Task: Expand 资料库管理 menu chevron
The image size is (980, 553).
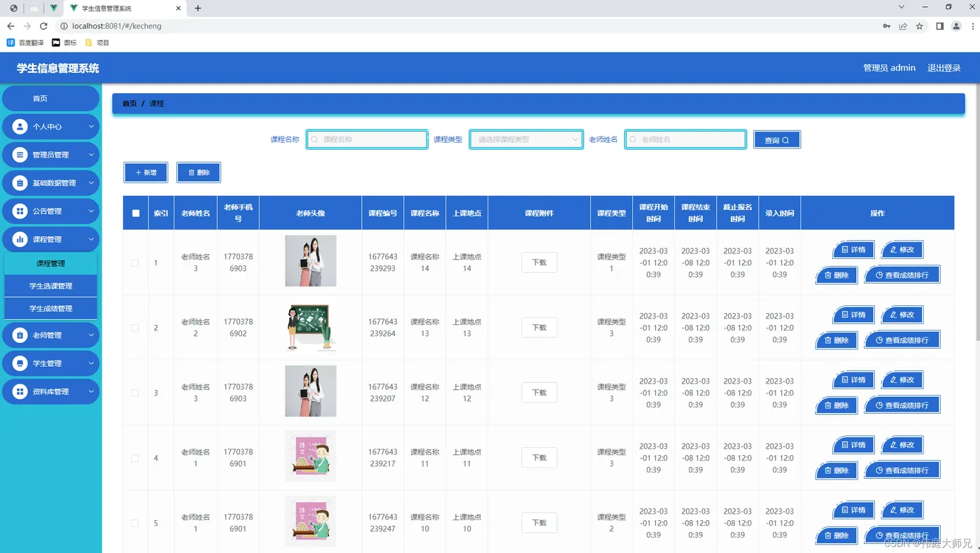Action: tap(91, 392)
